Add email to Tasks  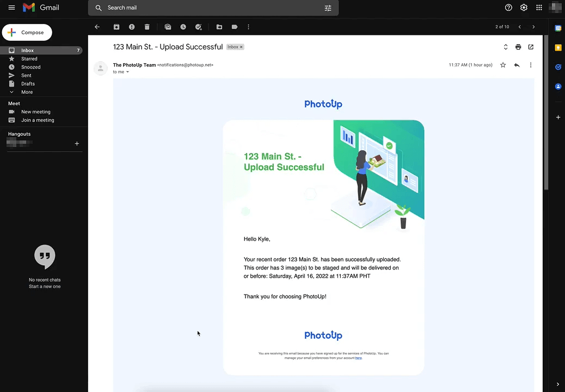click(x=199, y=27)
